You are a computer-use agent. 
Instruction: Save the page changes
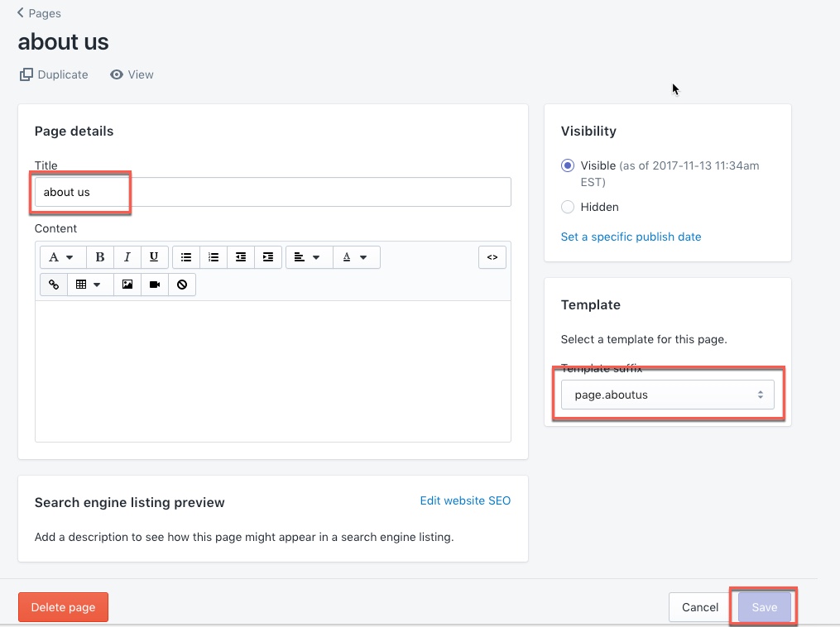(765, 607)
